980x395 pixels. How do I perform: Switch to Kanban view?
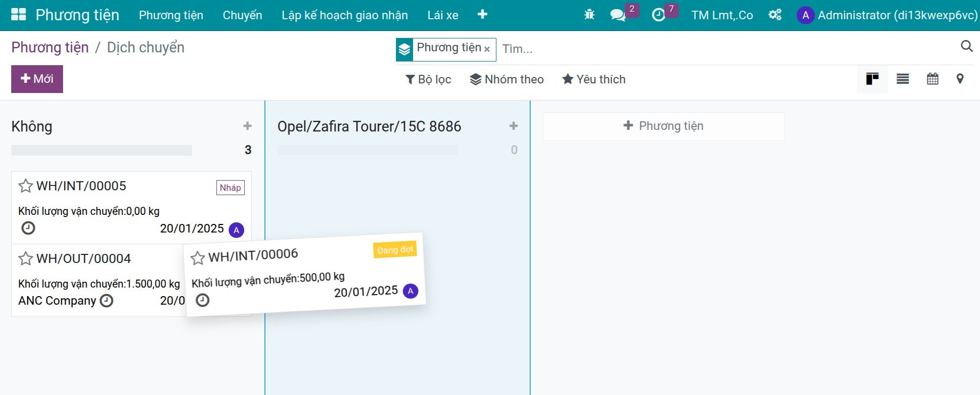873,79
